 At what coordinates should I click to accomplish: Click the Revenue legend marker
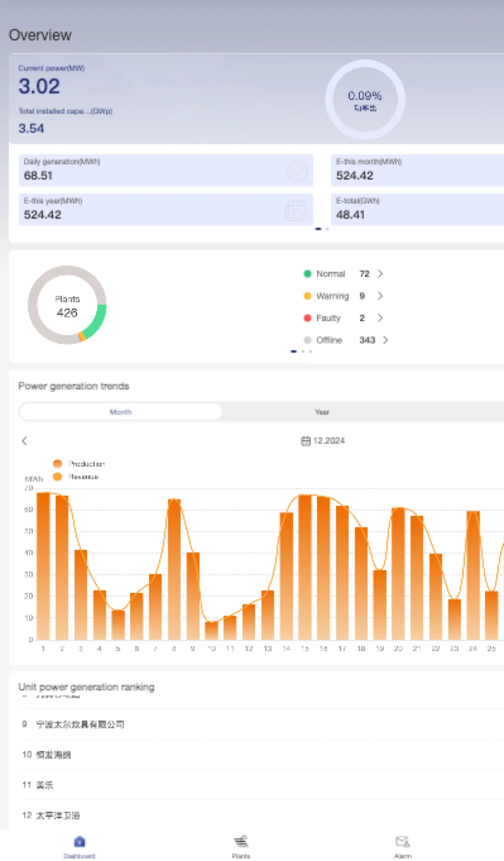point(58,476)
